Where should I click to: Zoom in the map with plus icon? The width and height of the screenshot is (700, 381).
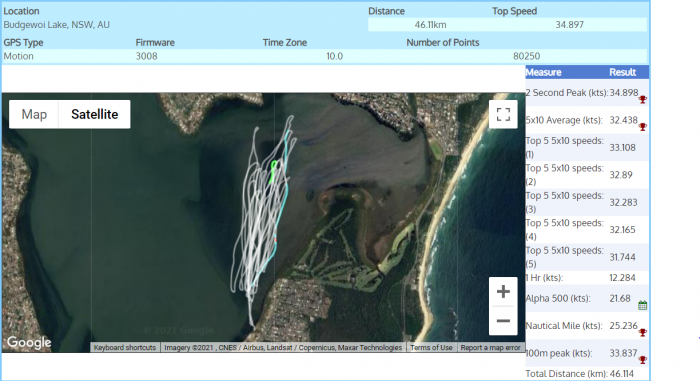(x=503, y=292)
